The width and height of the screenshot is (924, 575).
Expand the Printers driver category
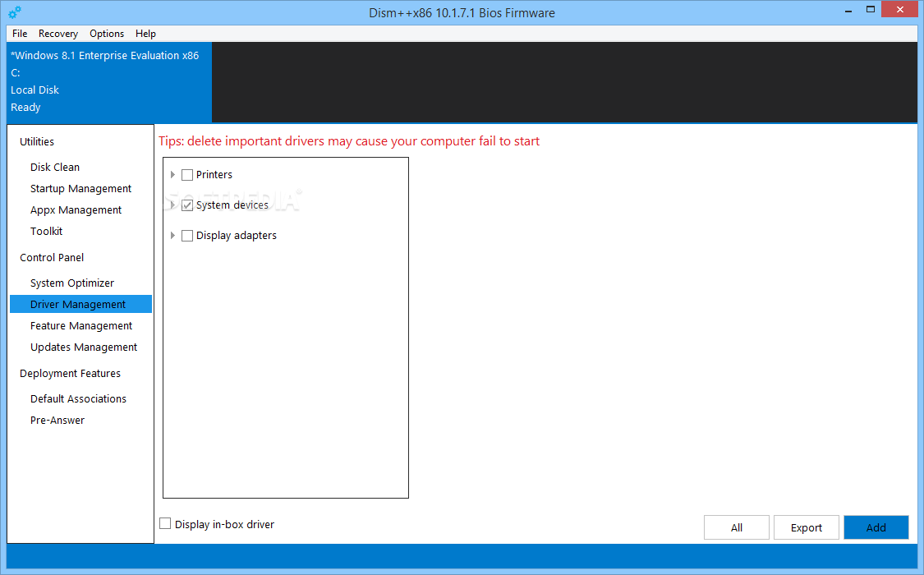[x=172, y=174]
